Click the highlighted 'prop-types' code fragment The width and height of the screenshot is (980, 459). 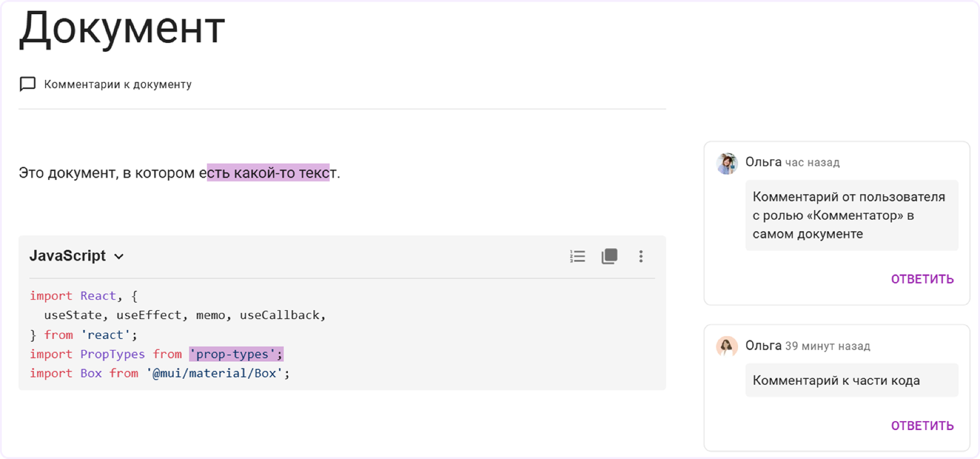click(x=236, y=354)
